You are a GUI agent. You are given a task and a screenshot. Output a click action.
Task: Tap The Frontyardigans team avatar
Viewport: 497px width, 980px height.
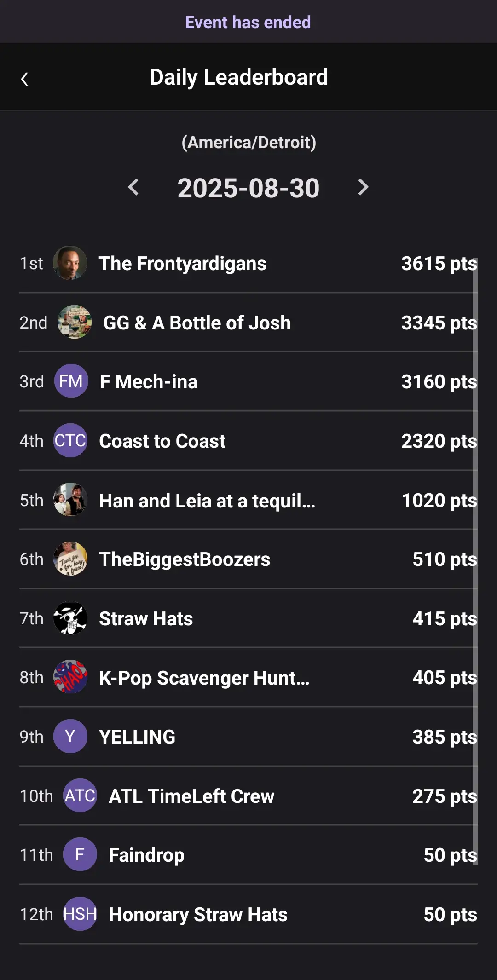(x=70, y=263)
